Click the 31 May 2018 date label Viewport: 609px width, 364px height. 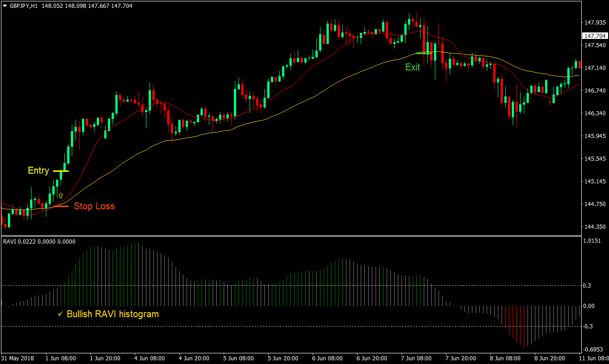[17, 358]
